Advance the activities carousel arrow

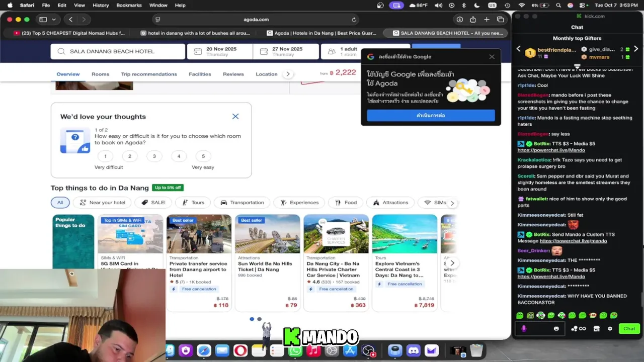click(x=452, y=263)
